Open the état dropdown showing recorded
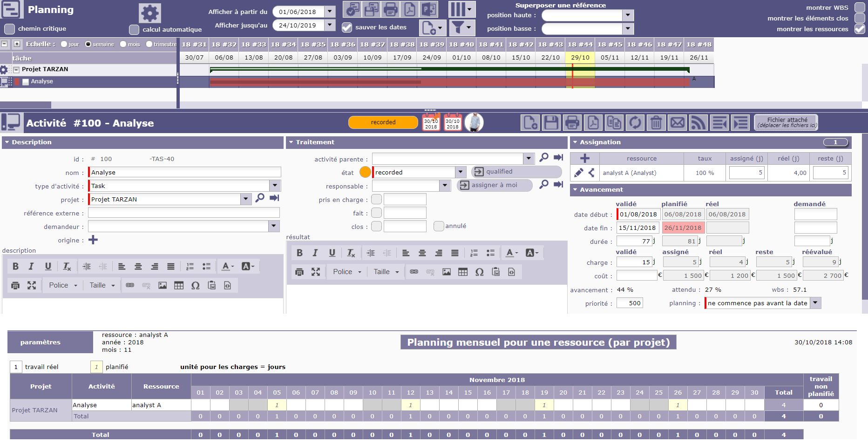This screenshot has width=868, height=443. coord(461,172)
